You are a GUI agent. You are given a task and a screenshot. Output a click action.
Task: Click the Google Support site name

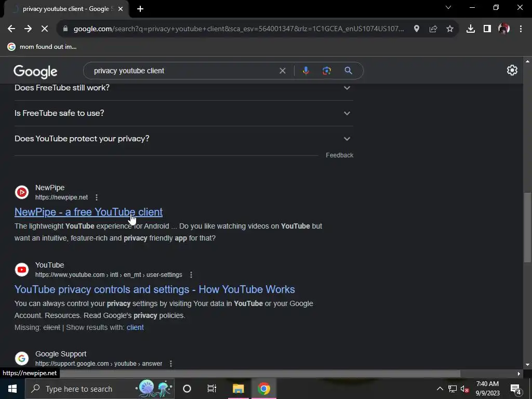(x=61, y=354)
